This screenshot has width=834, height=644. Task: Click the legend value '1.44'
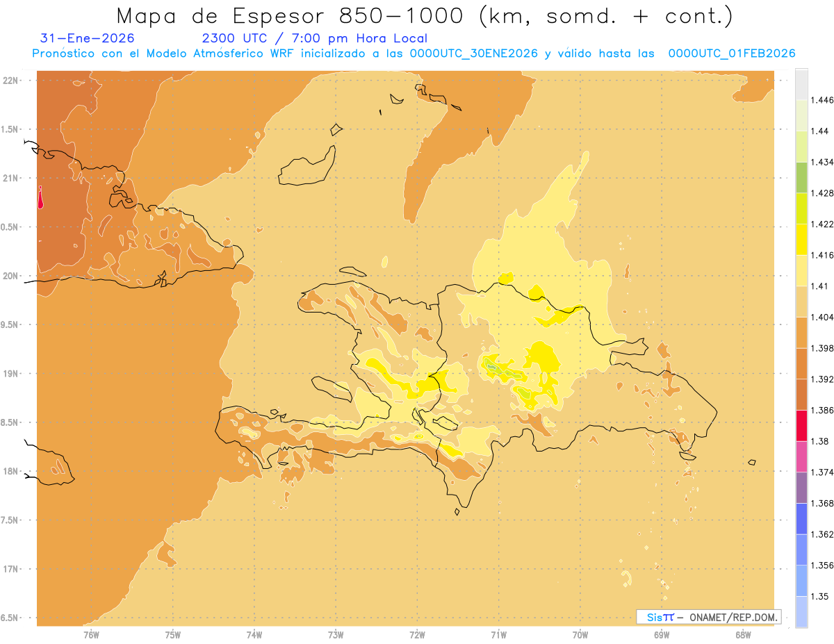point(821,131)
